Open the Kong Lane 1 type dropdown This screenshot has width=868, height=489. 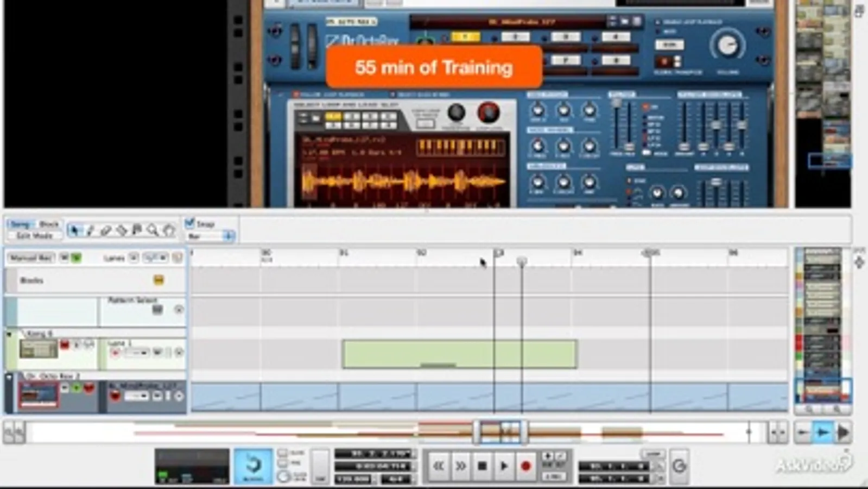tap(137, 353)
